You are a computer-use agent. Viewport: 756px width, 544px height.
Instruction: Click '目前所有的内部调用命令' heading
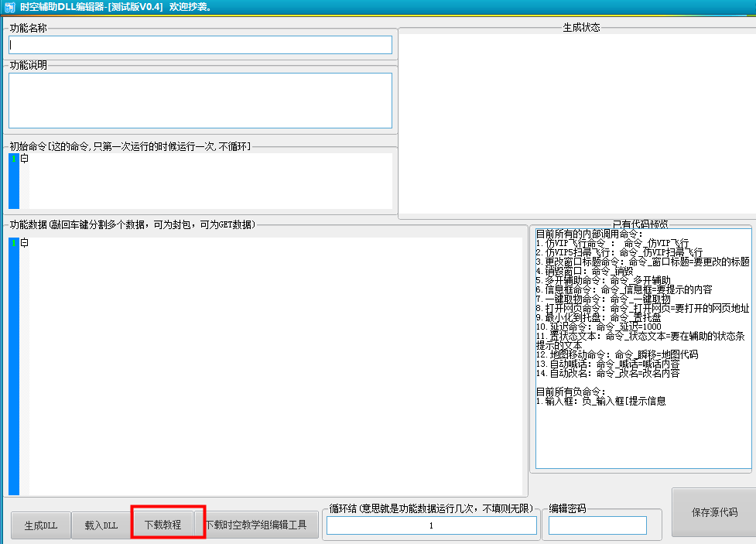(x=589, y=234)
